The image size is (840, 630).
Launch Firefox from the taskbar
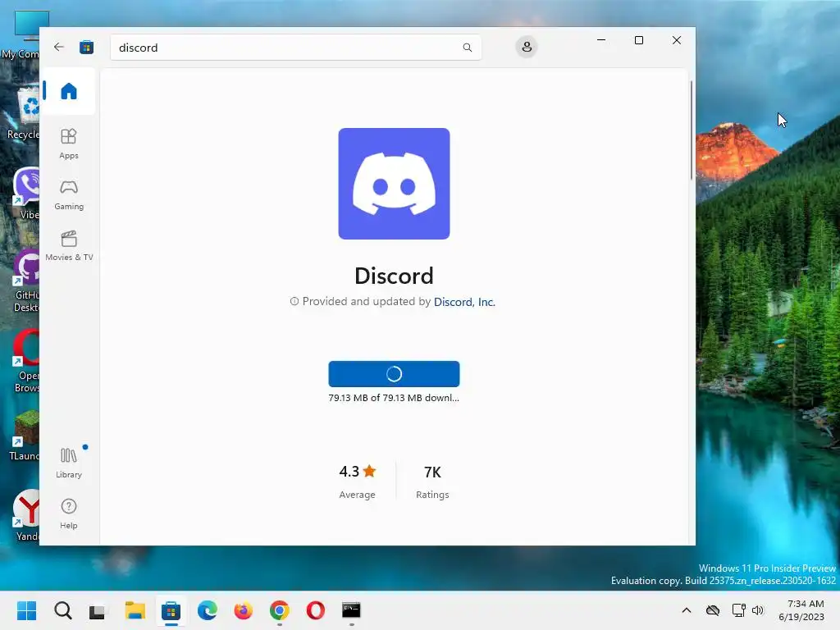coord(243,610)
